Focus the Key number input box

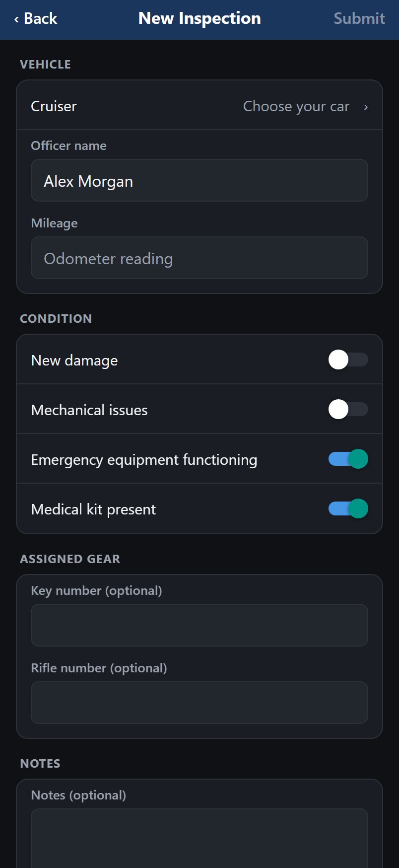[199, 625]
